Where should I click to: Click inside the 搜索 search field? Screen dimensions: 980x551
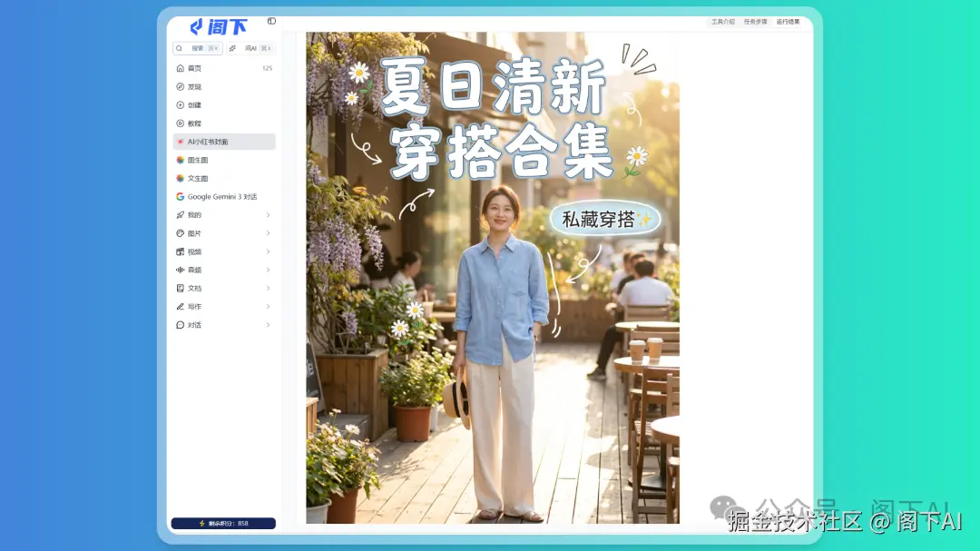pyautogui.click(x=195, y=48)
